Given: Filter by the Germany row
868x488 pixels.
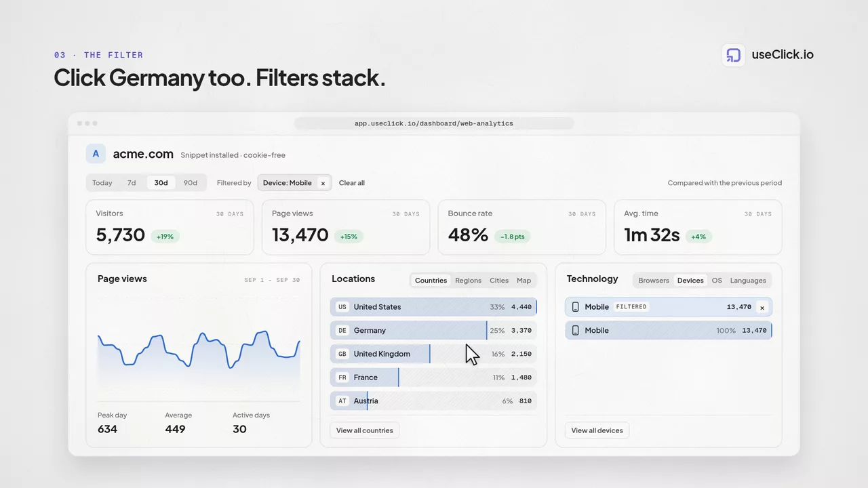Looking at the screenshot, I should [433, 331].
